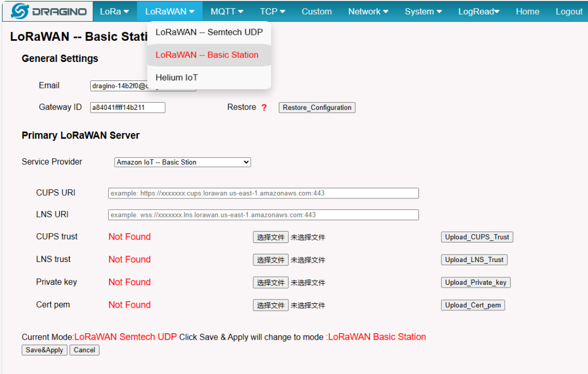Click the Upload_LNS_Trust button
Viewport: 588px width, 374px height.
[474, 260]
